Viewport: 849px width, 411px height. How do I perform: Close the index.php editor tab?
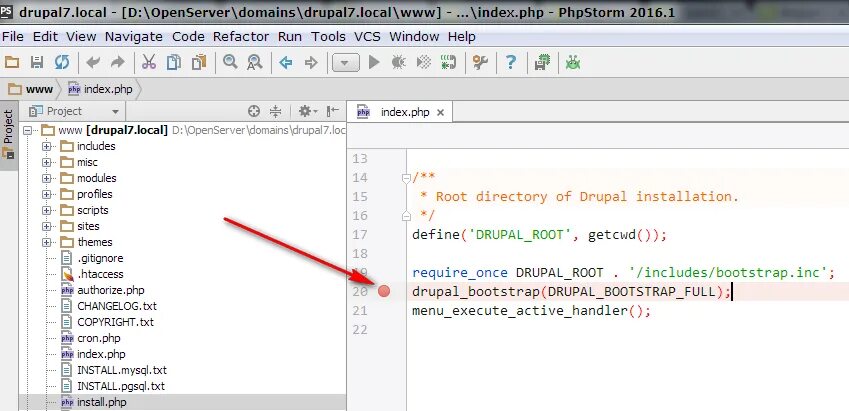pyautogui.click(x=440, y=113)
